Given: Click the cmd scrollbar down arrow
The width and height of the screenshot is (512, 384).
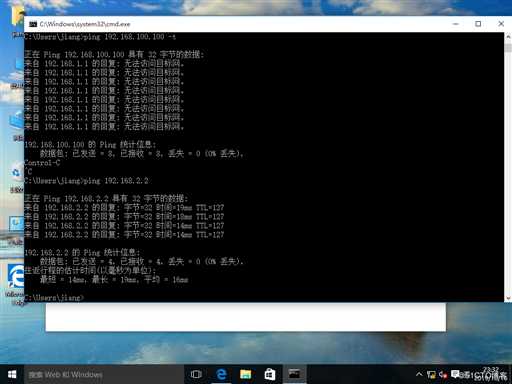Looking at the screenshot, I should 508,298.
